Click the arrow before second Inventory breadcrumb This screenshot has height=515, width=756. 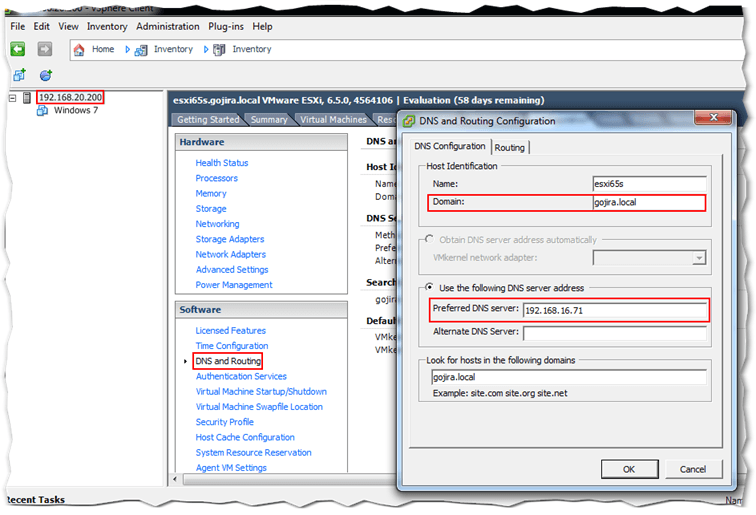tap(206, 49)
